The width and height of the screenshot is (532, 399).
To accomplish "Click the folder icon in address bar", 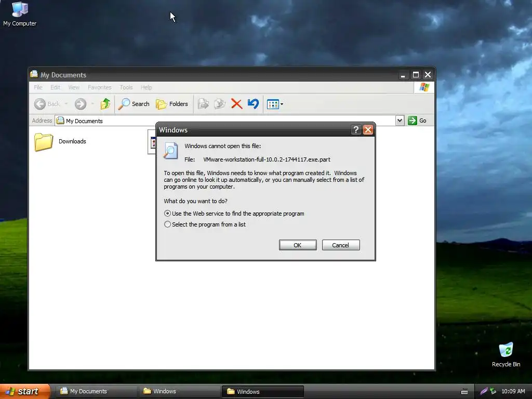I will (x=60, y=121).
